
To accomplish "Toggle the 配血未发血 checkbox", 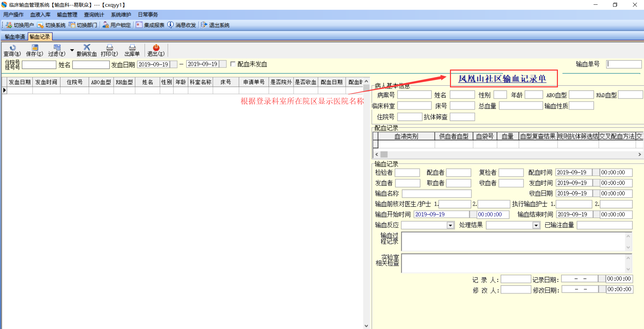I will point(233,64).
